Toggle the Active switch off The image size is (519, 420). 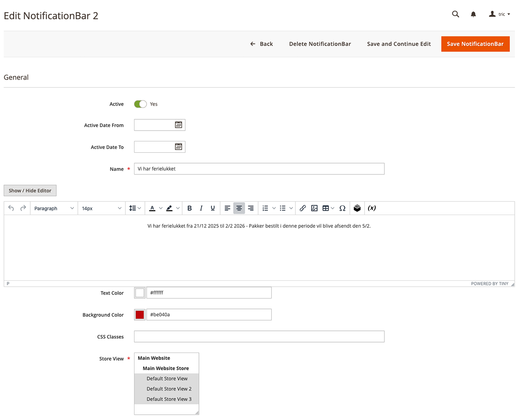(x=140, y=104)
